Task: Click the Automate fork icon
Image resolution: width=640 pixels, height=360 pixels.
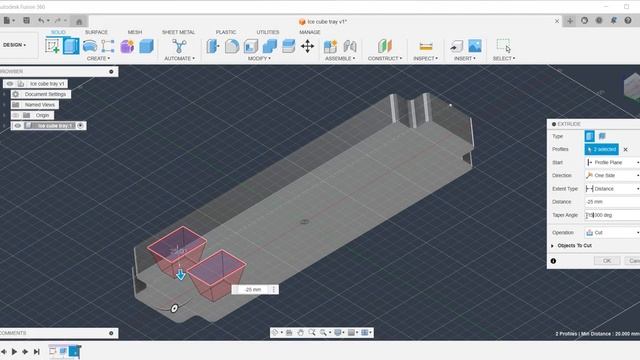Action: 179,46
